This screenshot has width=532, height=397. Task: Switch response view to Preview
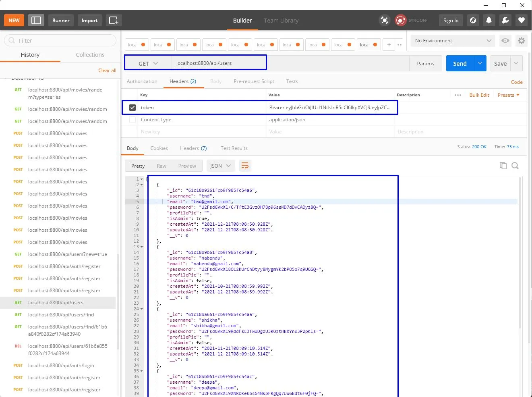click(x=187, y=166)
